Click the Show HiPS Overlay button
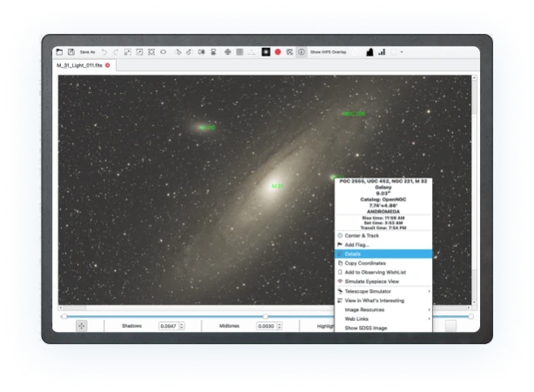 [328, 52]
